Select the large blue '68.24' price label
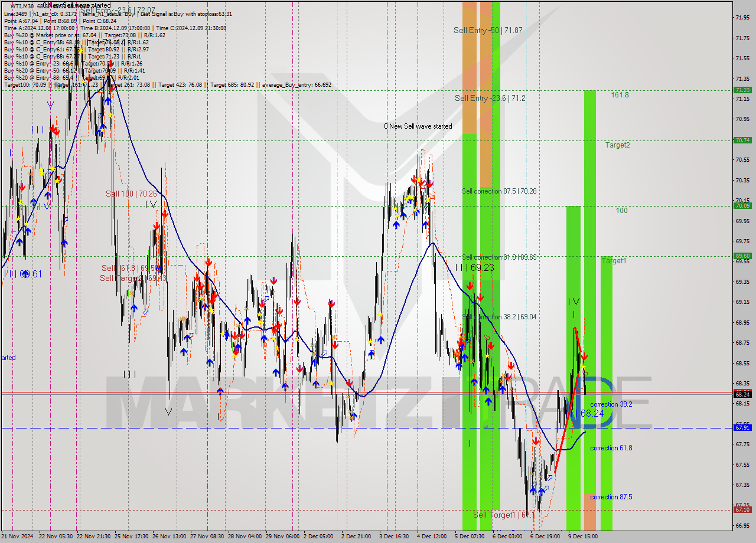 click(x=592, y=413)
